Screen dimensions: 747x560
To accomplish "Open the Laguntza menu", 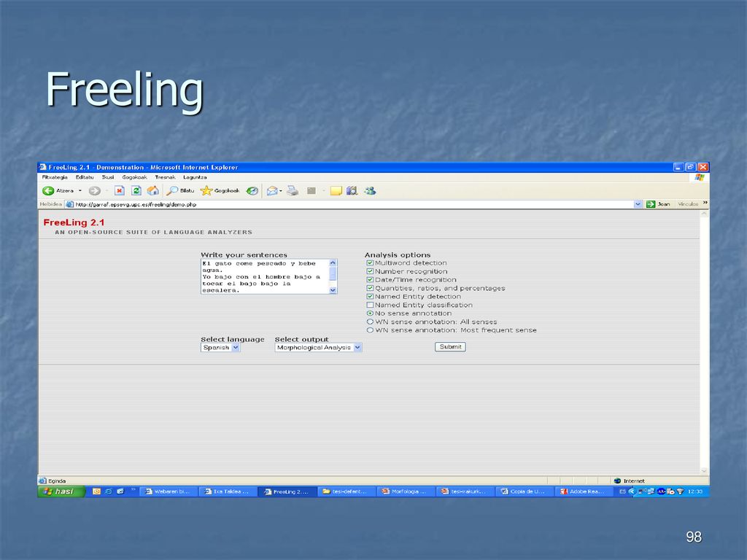I will 195,177.
